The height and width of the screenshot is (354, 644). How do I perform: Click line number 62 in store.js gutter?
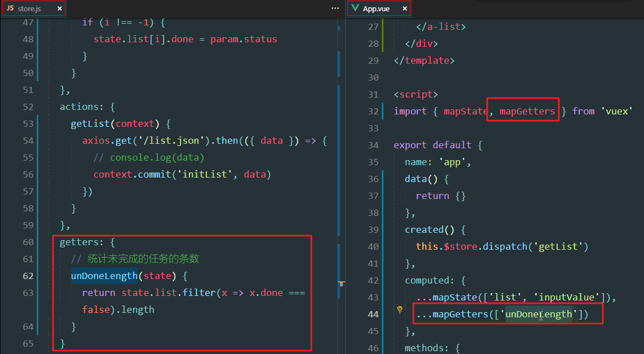click(x=28, y=276)
